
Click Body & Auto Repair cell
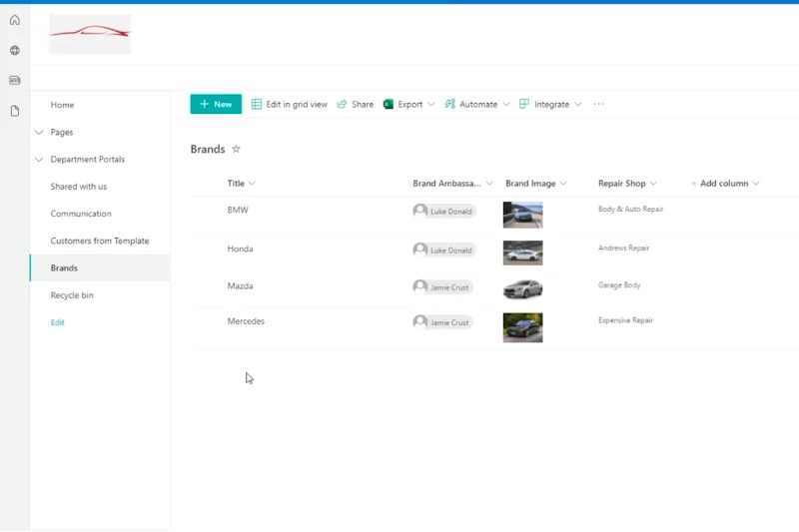[x=631, y=209]
